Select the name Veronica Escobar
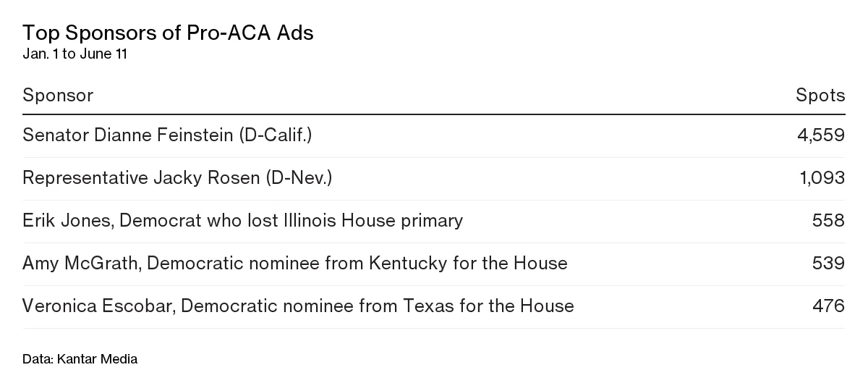The width and height of the screenshot is (868, 391). [98, 306]
